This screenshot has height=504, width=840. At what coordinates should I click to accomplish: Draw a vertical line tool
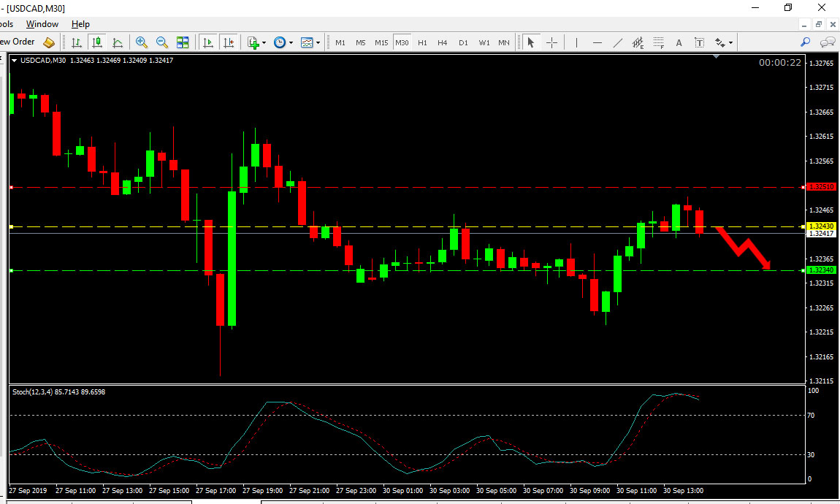click(x=576, y=42)
